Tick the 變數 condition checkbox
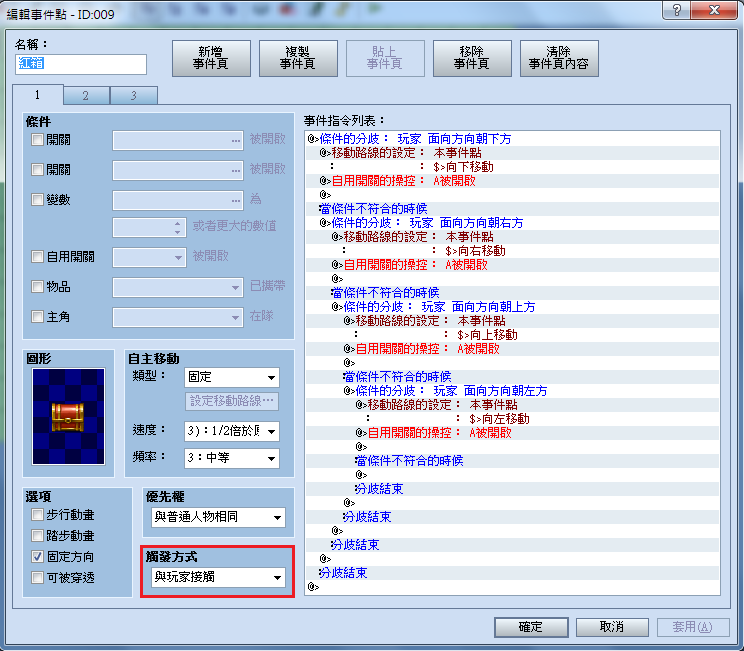 37,199
